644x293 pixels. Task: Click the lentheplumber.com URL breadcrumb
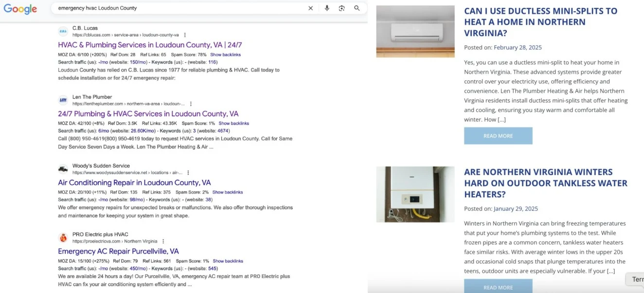pos(128,104)
